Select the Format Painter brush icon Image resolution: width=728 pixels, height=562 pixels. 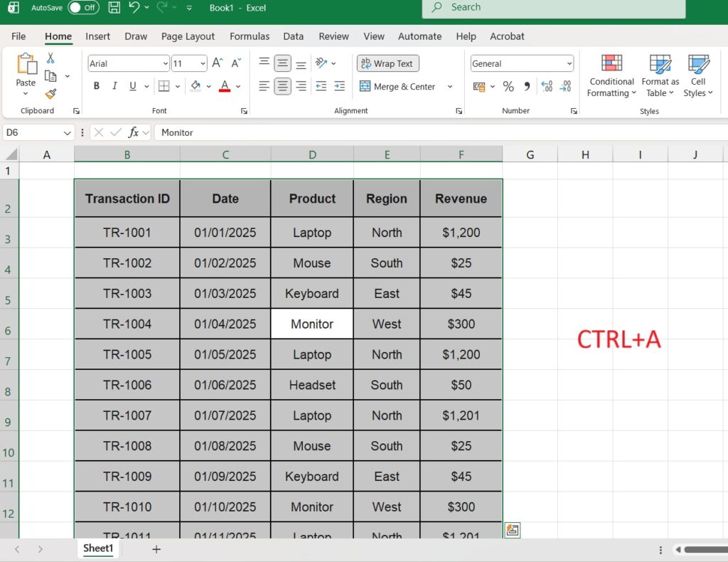click(x=50, y=94)
